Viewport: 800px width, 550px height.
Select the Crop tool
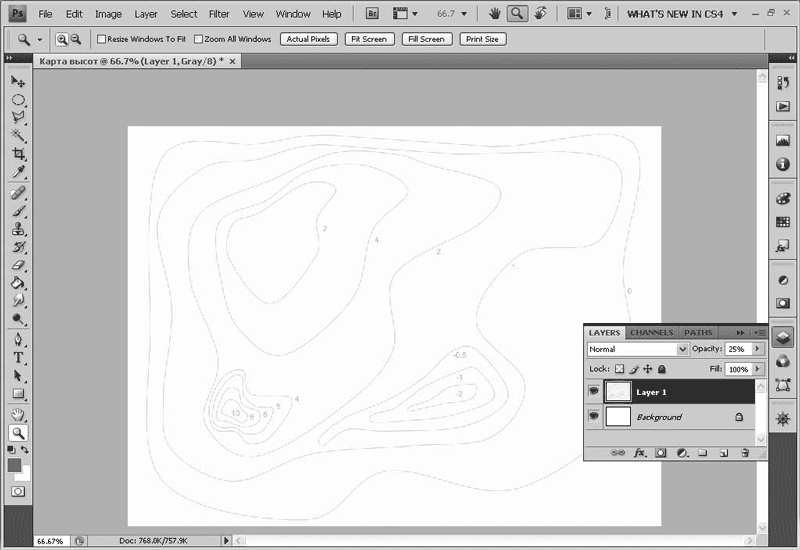(x=18, y=154)
